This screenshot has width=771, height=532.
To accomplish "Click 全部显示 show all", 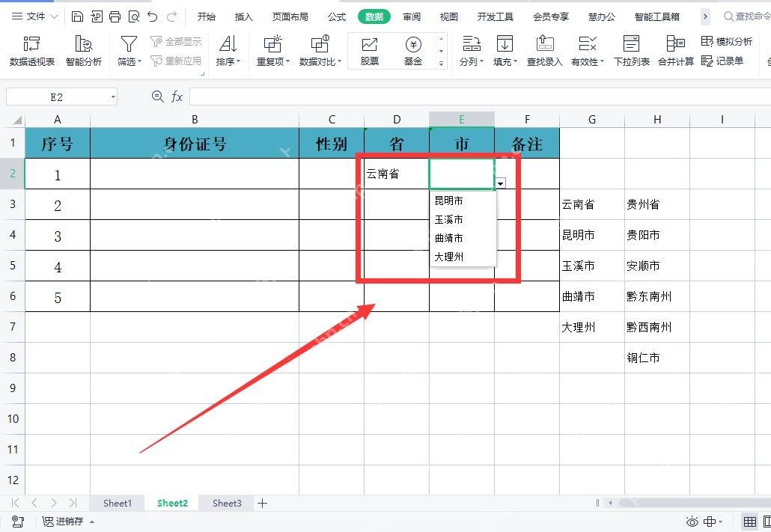I will 176,42.
